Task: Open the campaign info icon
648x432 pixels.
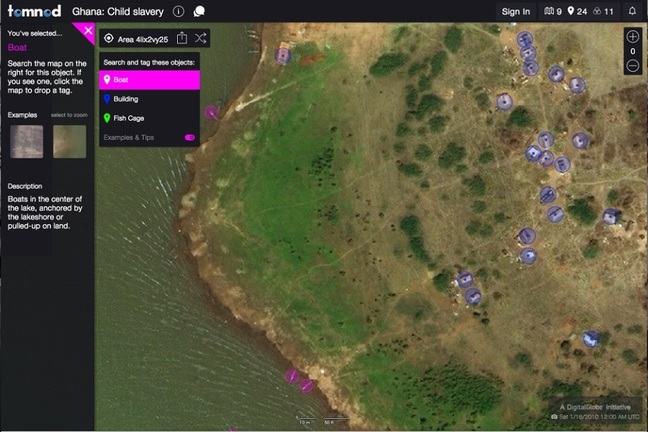Action: 178,11
